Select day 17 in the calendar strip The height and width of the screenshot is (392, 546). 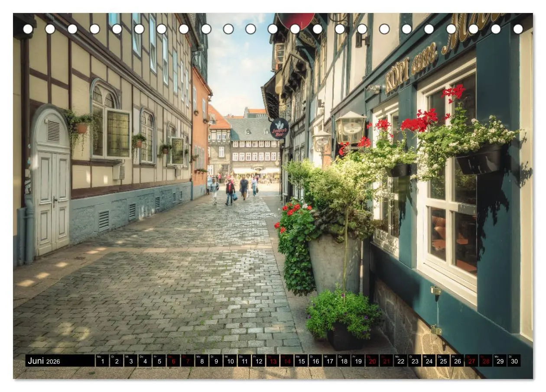[330, 361]
